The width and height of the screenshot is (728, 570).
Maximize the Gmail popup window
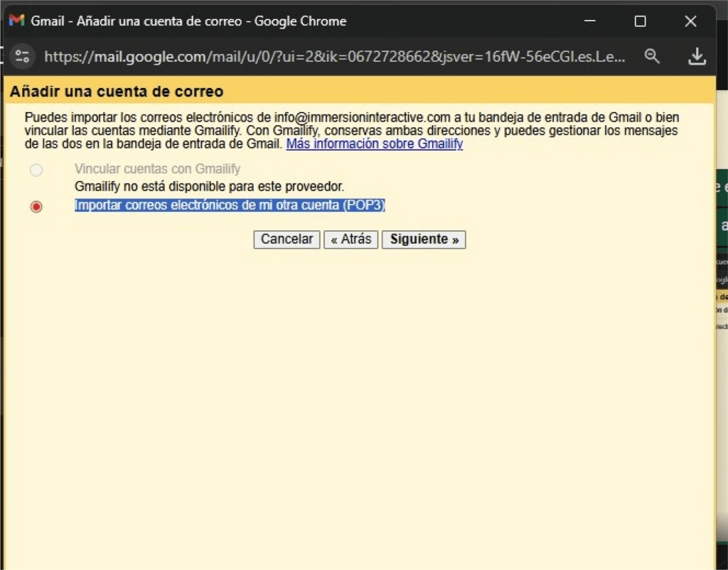point(640,21)
